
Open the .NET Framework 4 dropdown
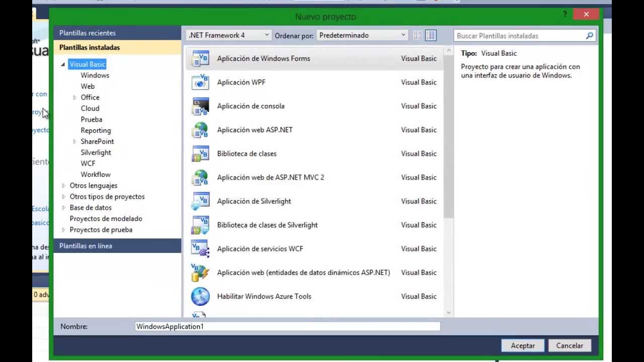click(229, 35)
